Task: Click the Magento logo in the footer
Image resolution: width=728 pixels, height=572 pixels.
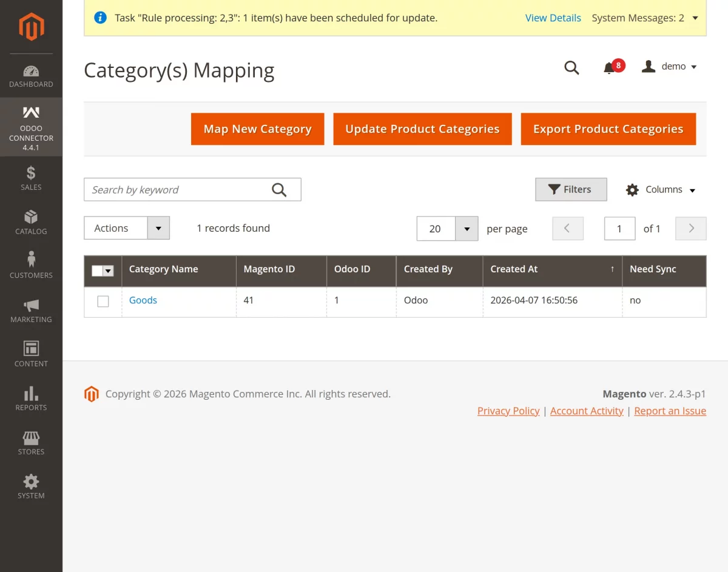Action: [91, 394]
